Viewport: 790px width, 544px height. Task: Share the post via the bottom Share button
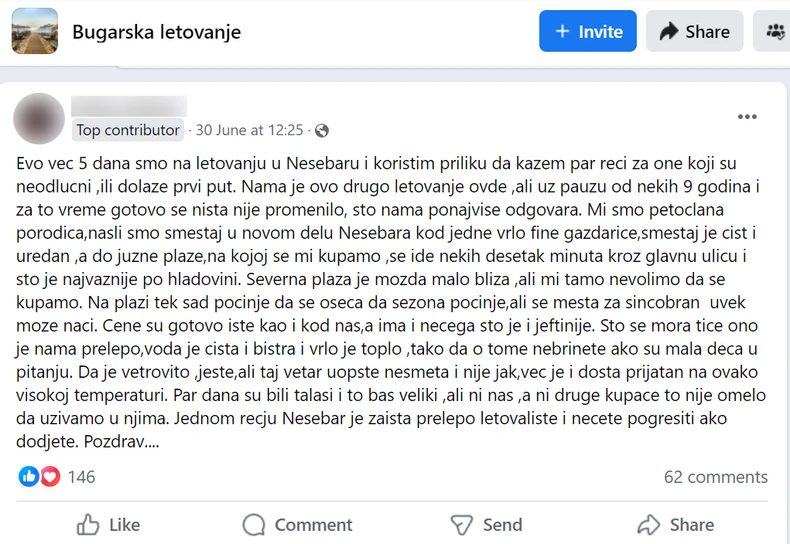[675, 524]
